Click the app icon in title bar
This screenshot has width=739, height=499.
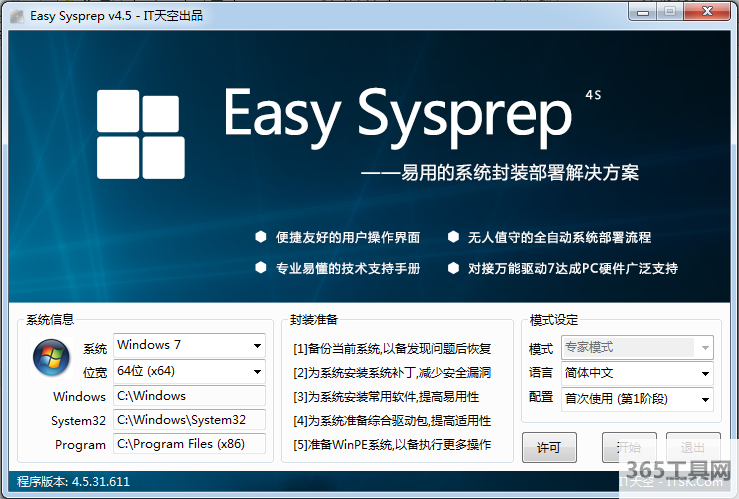pyautogui.click(x=16, y=12)
